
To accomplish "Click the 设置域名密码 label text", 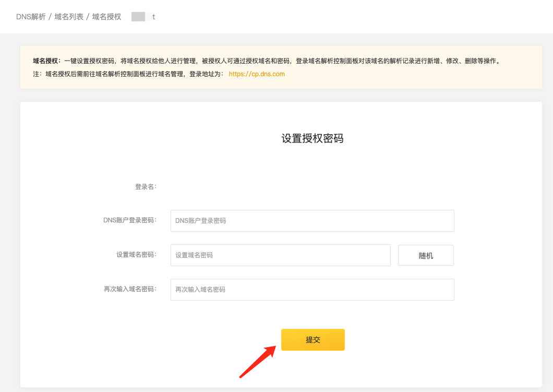I will pyautogui.click(x=136, y=255).
